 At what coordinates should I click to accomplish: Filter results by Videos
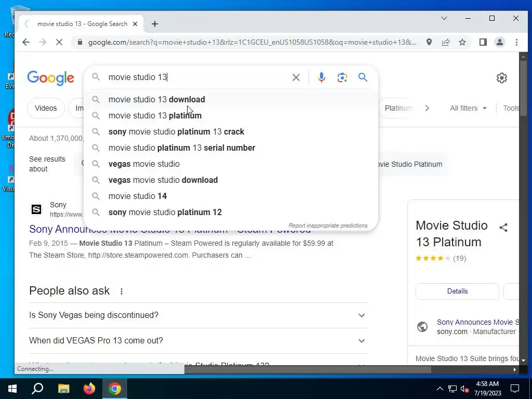pos(46,108)
